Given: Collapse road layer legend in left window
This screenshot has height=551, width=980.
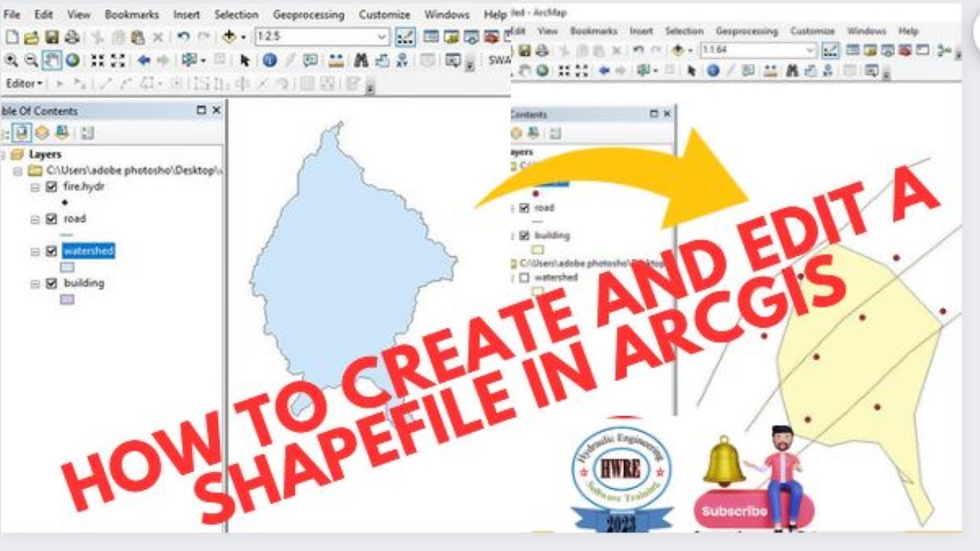Looking at the screenshot, I should point(34,219).
